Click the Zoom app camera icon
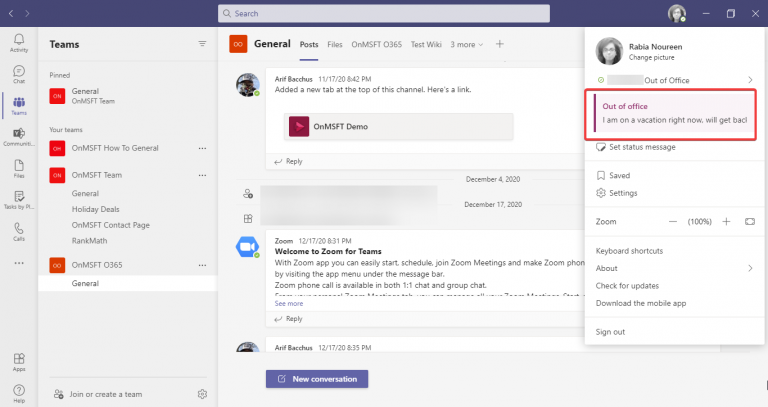The image size is (768, 407). click(x=247, y=246)
